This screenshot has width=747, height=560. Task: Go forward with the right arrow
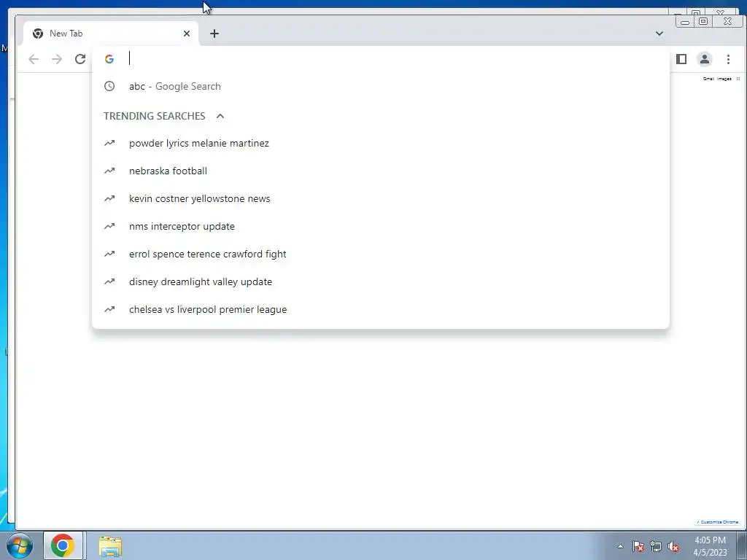(x=57, y=59)
